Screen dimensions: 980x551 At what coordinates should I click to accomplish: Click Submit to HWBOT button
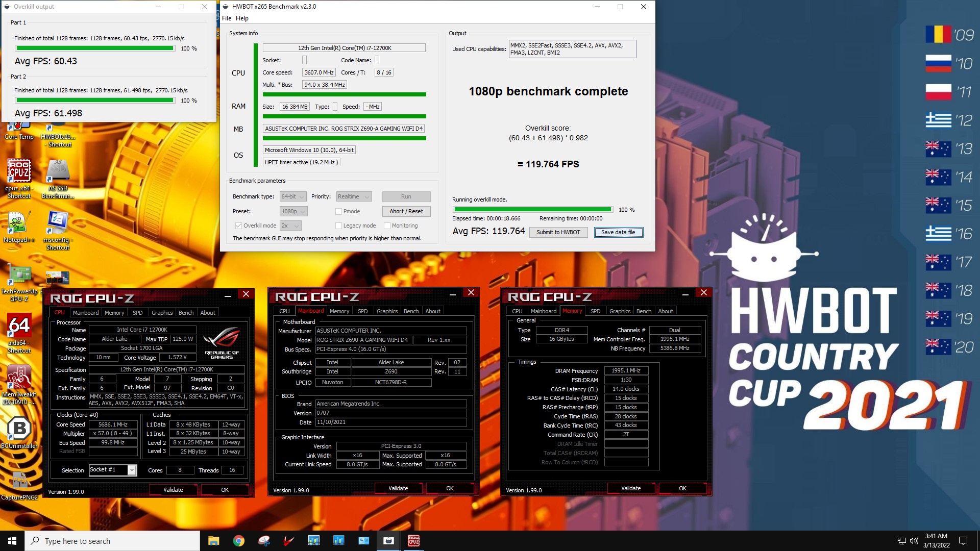(x=558, y=232)
